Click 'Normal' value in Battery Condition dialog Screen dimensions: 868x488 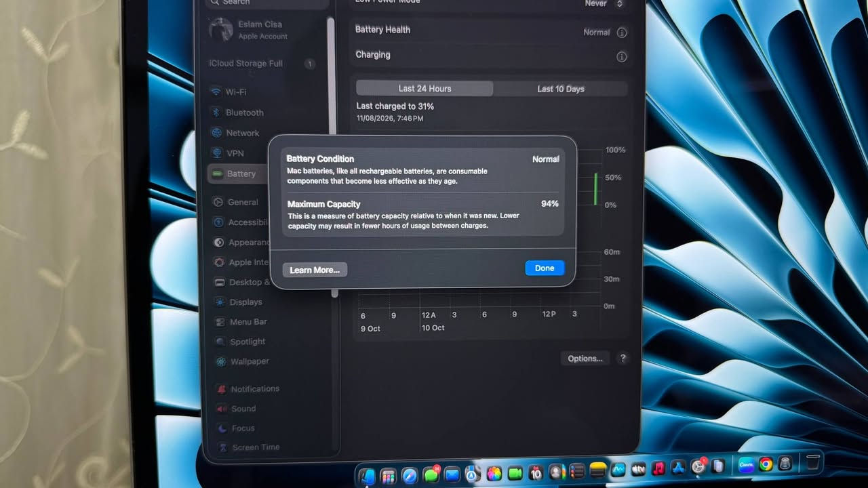pyautogui.click(x=546, y=159)
